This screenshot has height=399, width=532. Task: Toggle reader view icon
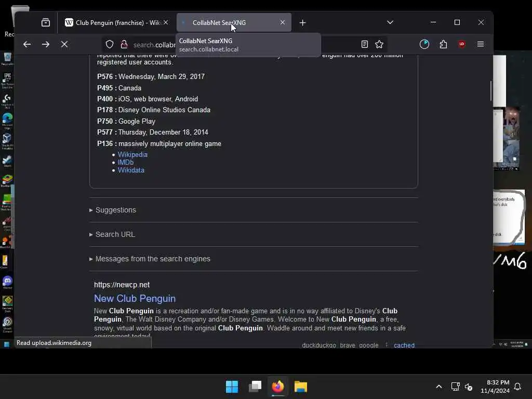[364, 44]
